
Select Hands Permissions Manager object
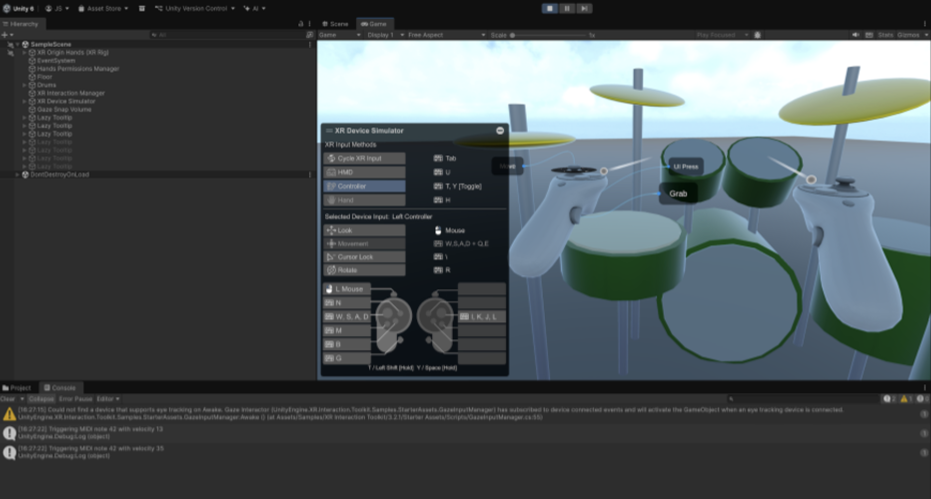click(x=78, y=69)
